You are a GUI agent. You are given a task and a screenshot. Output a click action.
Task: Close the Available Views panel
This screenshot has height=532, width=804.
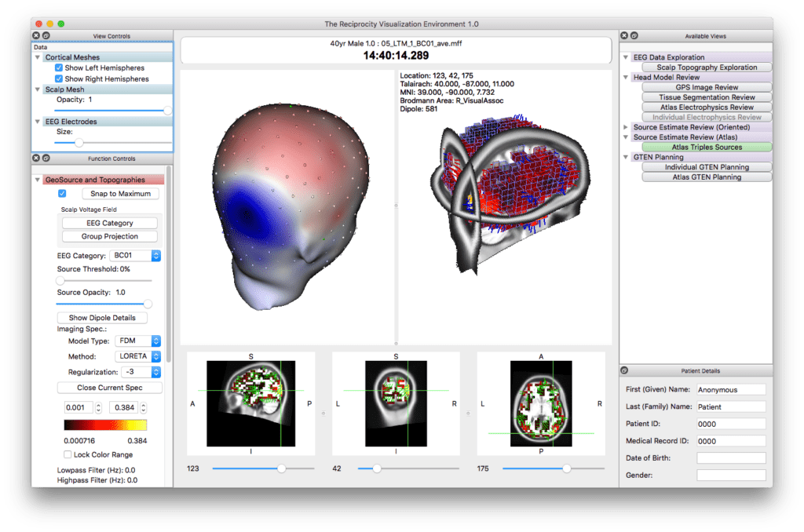pos(624,36)
